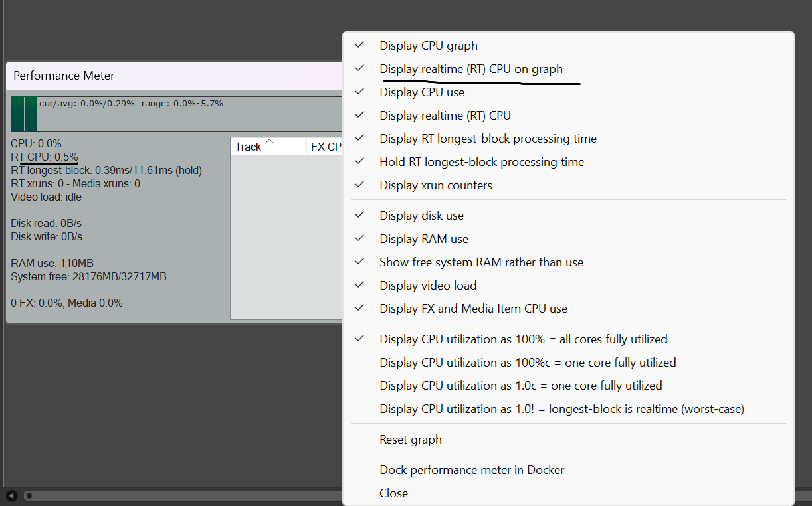The height and width of the screenshot is (506, 812).
Task: Toggle Show free system RAM rather than use
Action: pyautogui.click(x=481, y=262)
